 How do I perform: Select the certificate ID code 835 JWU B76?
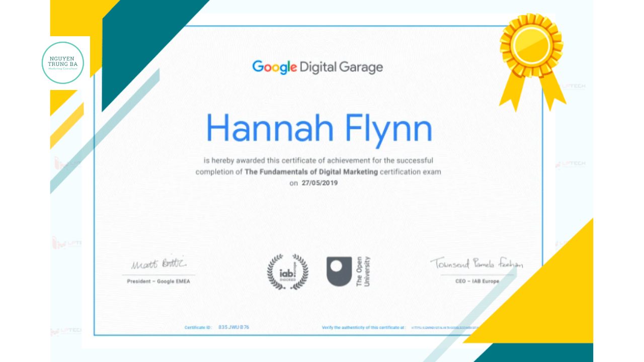click(233, 327)
